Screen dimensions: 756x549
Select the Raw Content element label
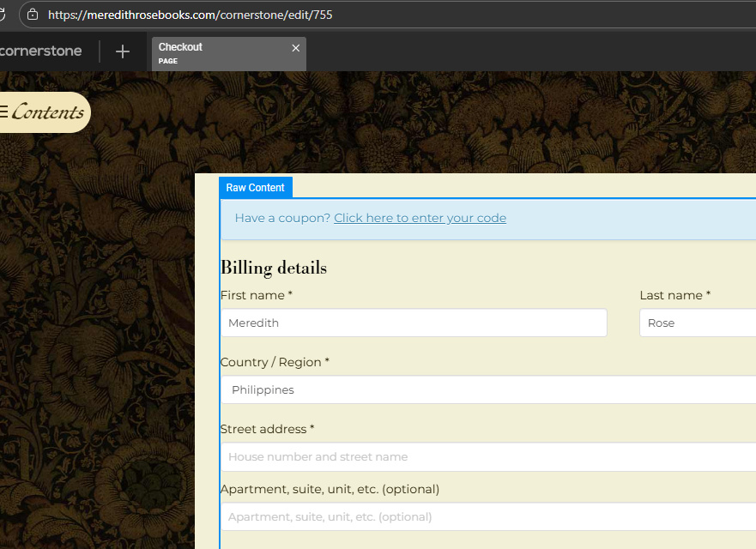tap(256, 187)
